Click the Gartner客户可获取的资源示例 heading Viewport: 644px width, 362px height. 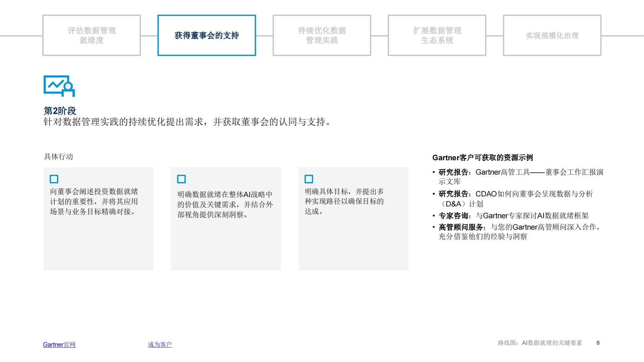tap(483, 158)
